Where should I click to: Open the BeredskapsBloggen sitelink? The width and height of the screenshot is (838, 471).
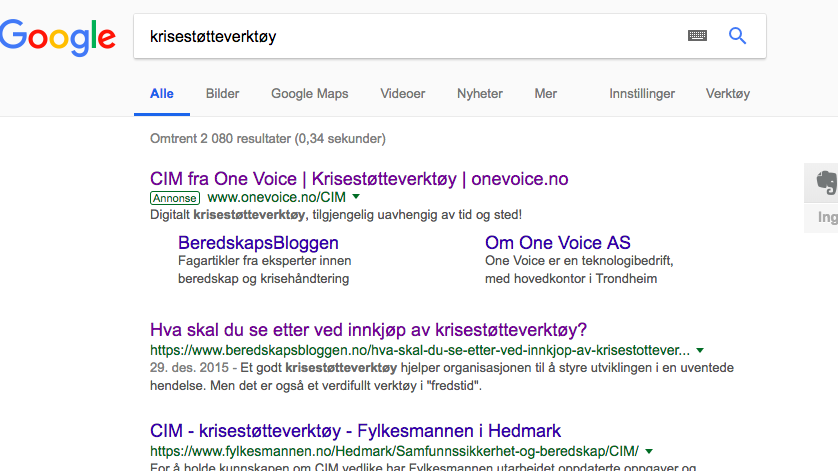258,243
